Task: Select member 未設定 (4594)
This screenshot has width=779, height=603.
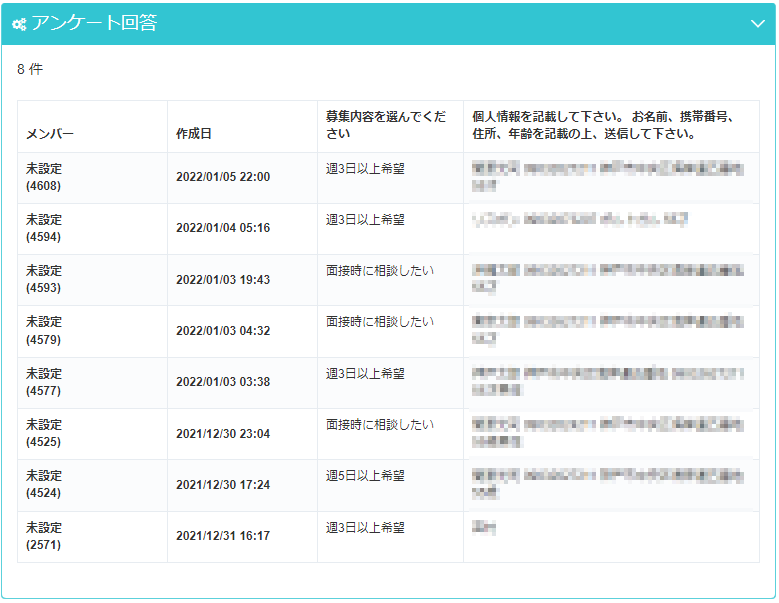Action: point(44,228)
